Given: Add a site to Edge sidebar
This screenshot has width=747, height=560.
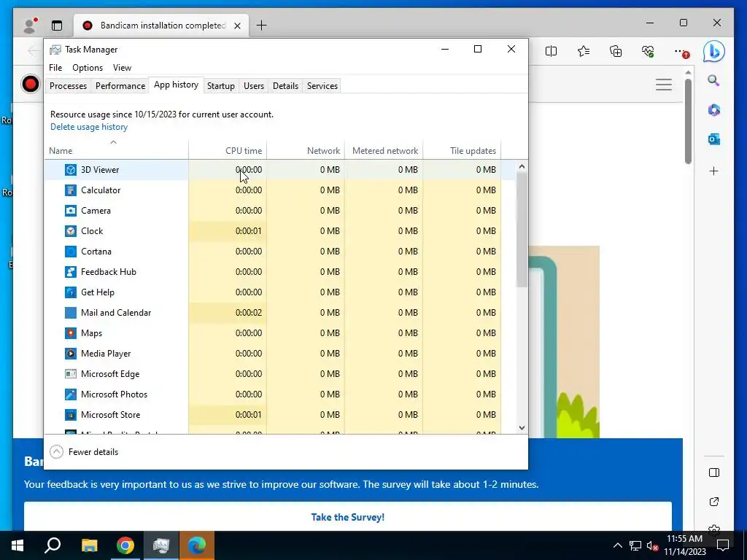Looking at the screenshot, I should point(713,171).
